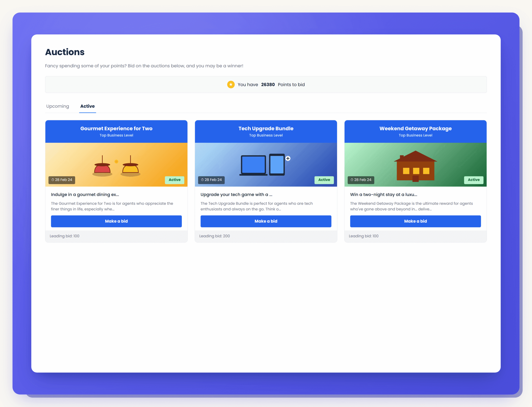Open the Tech Upgrade Bundle devices image

266,165
